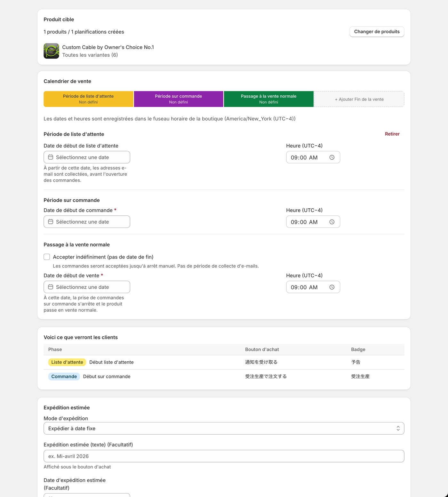Click calendar icon in order start date
The height and width of the screenshot is (497, 448).
51,222
